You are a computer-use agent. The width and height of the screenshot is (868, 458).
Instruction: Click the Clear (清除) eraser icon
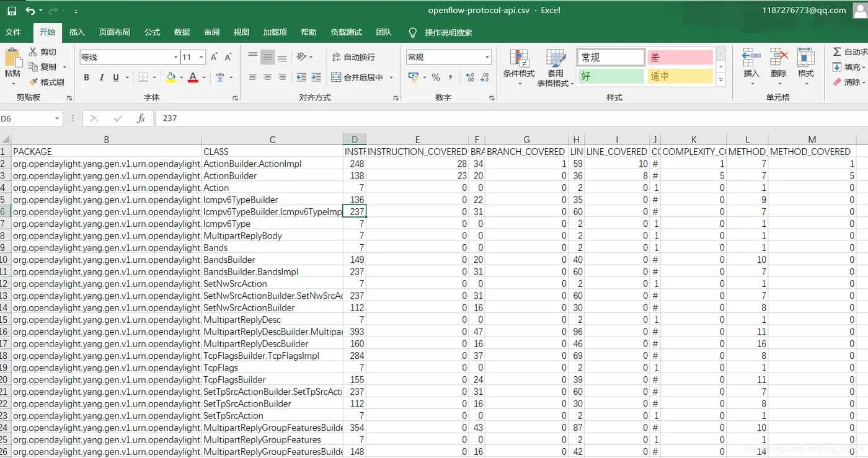[837, 82]
